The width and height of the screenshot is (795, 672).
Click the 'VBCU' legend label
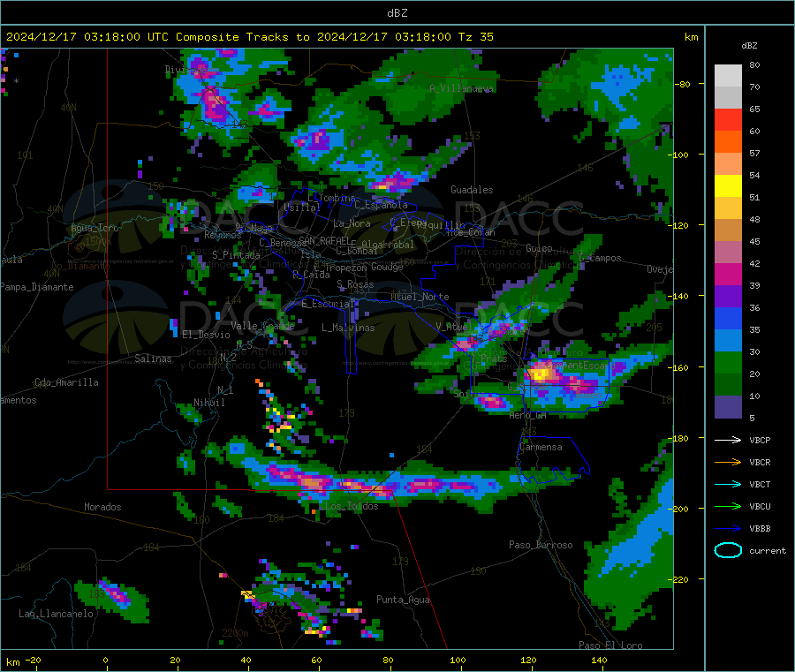760,506
